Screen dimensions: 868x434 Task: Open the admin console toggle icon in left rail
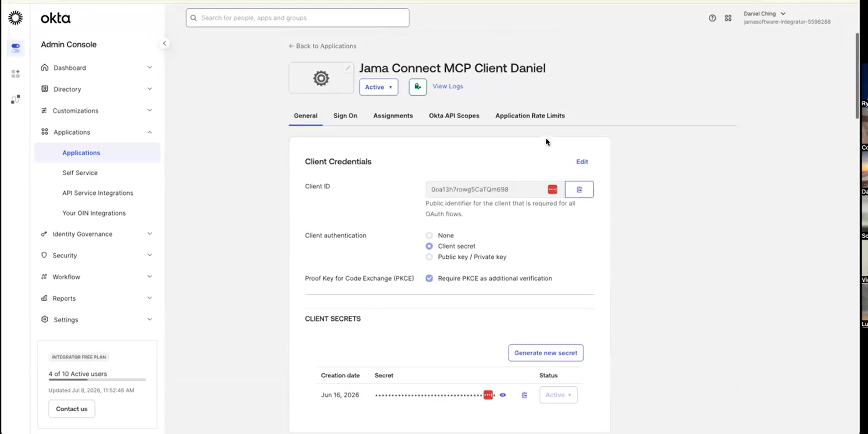pyautogui.click(x=16, y=48)
